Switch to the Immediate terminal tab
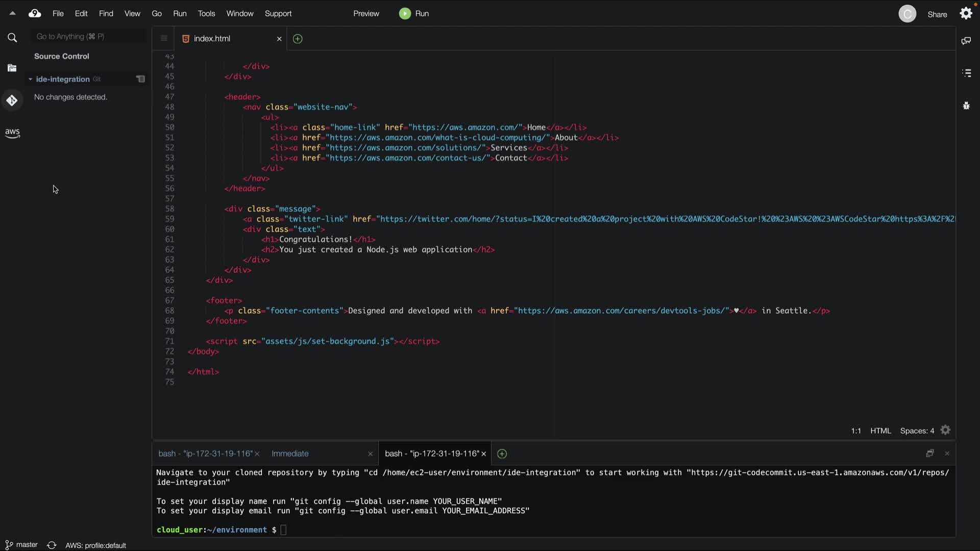The image size is (980, 551). (x=290, y=454)
